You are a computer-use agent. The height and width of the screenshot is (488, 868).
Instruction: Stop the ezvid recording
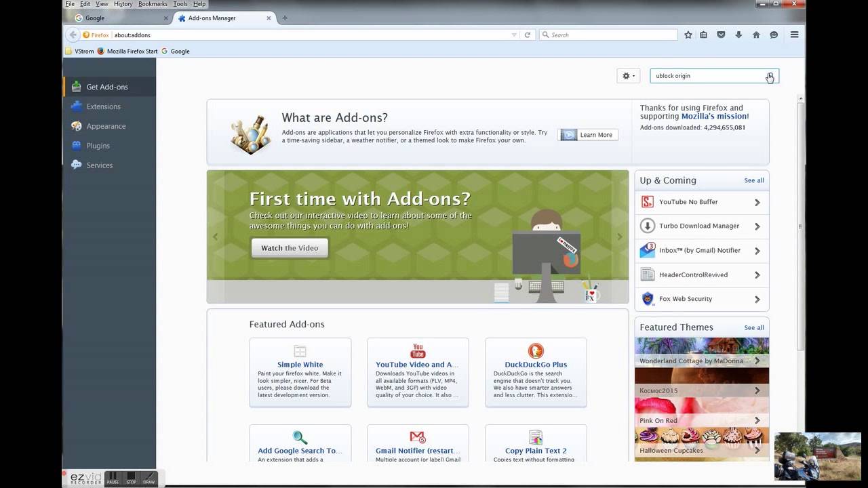[x=131, y=479]
